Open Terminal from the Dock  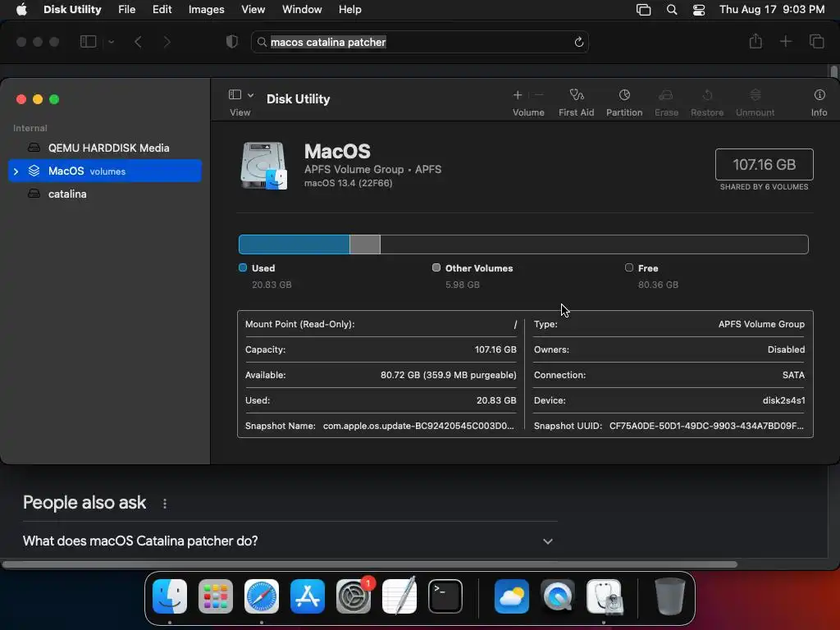point(445,596)
